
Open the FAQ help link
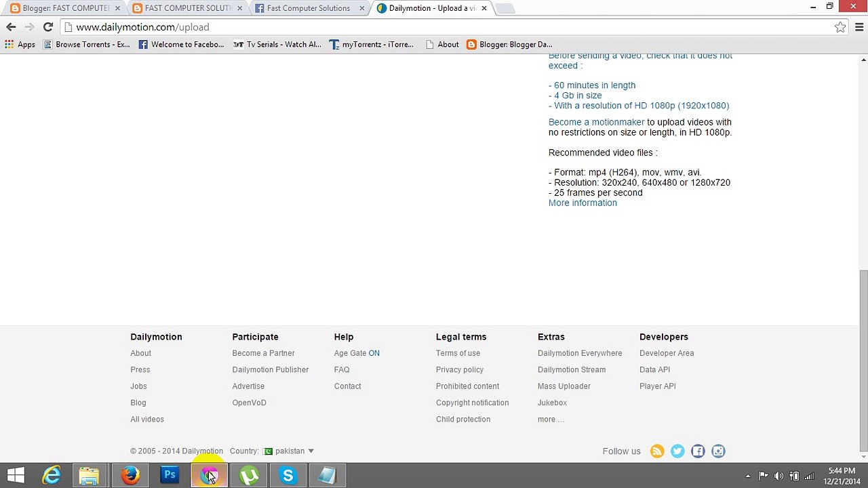click(x=342, y=370)
